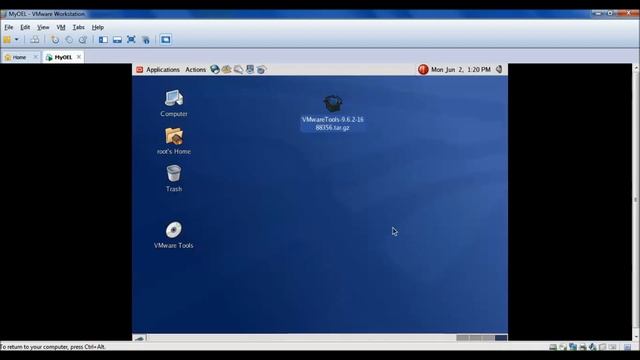Select the VMware Tools disc icon

[173, 235]
